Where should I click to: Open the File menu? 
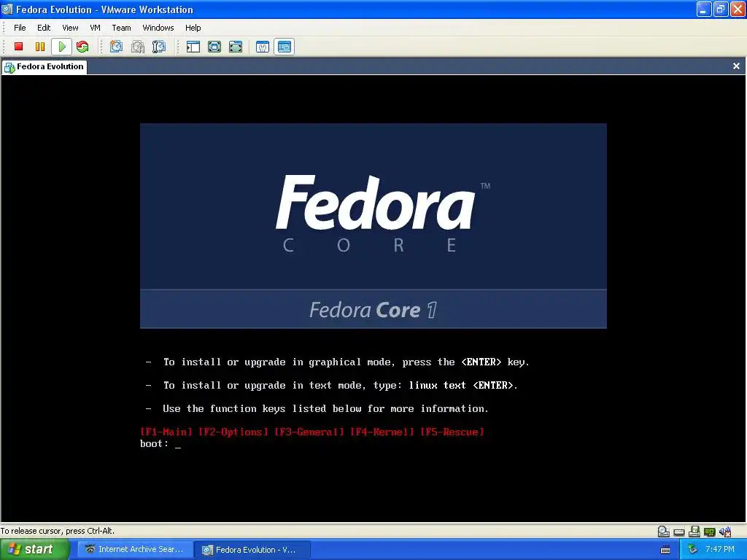pyautogui.click(x=20, y=28)
